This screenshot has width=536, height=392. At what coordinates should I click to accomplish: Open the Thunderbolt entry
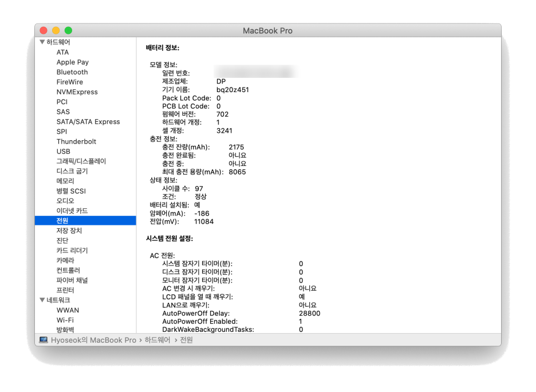[76, 141]
